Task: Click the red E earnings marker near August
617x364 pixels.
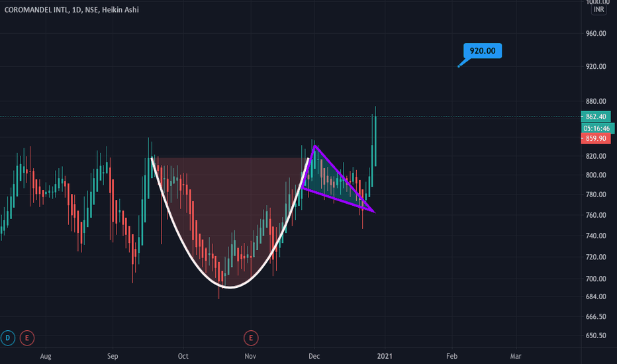Action: 26,338
